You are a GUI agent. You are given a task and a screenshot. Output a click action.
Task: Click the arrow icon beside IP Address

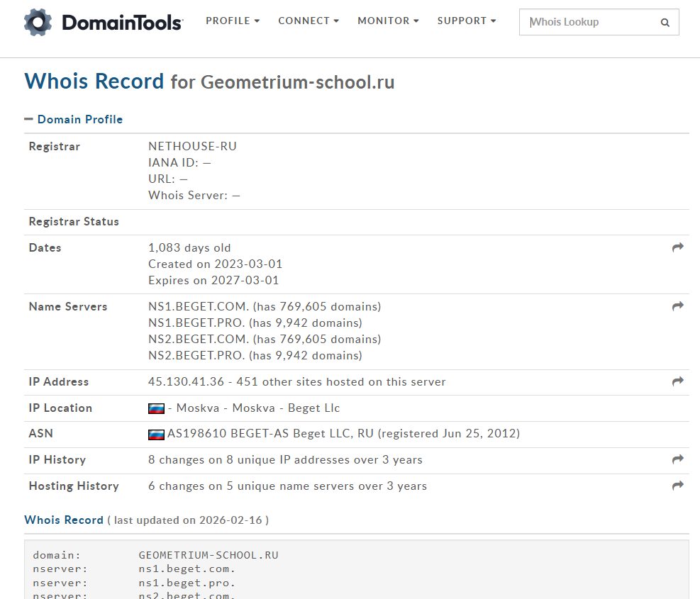click(677, 381)
